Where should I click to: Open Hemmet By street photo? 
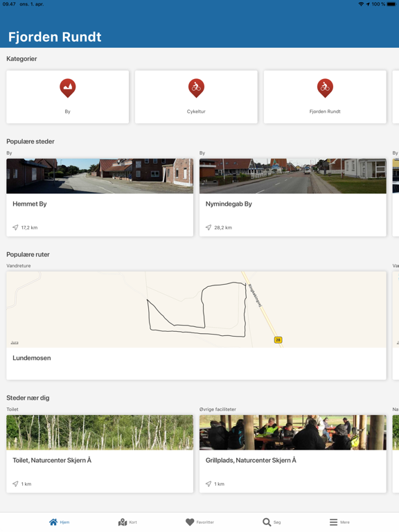pos(100,176)
